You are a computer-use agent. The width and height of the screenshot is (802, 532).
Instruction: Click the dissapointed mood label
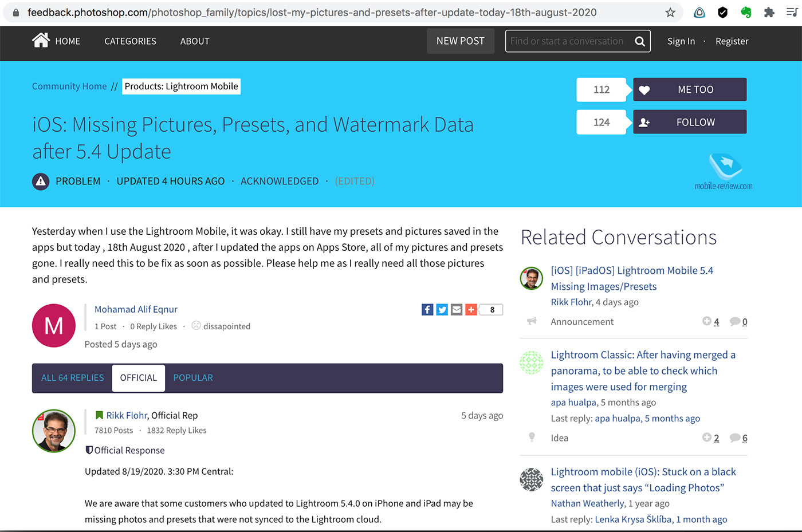pos(226,326)
